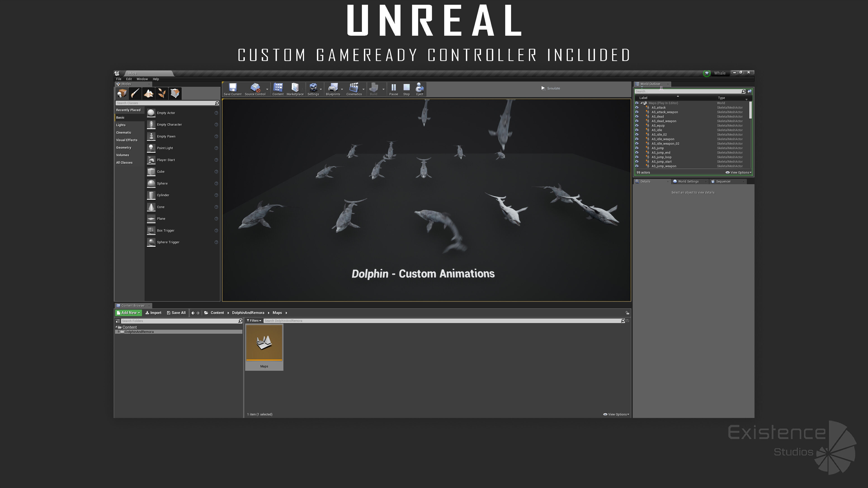The image size is (868, 488).
Task: Click the Save Current toolbar icon
Action: click(x=233, y=88)
